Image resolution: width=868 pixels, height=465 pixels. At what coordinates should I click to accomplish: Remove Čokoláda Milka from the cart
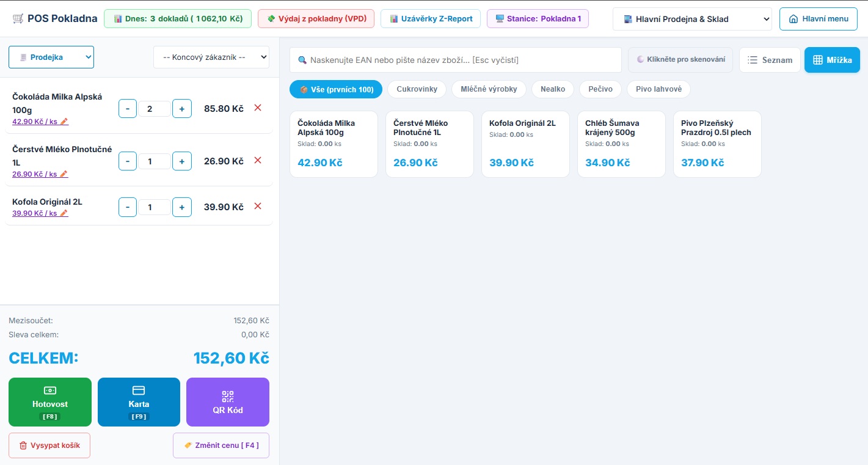click(x=258, y=108)
